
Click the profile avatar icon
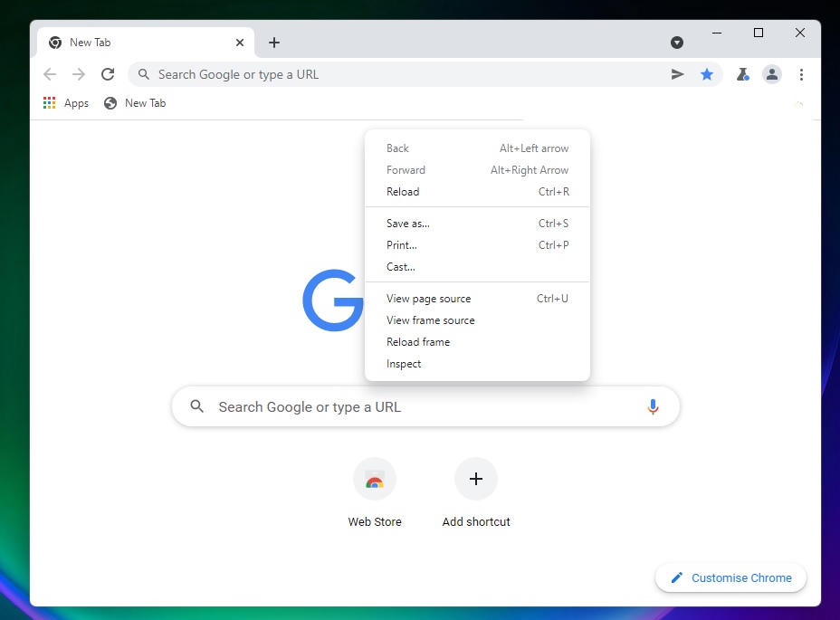772,74
